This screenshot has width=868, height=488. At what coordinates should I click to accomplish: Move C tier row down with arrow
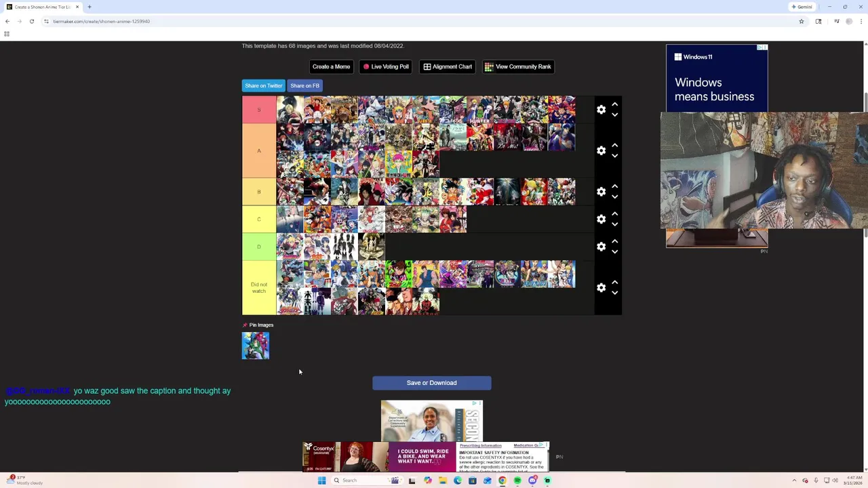pyautogui.click(x=614, y=224)
